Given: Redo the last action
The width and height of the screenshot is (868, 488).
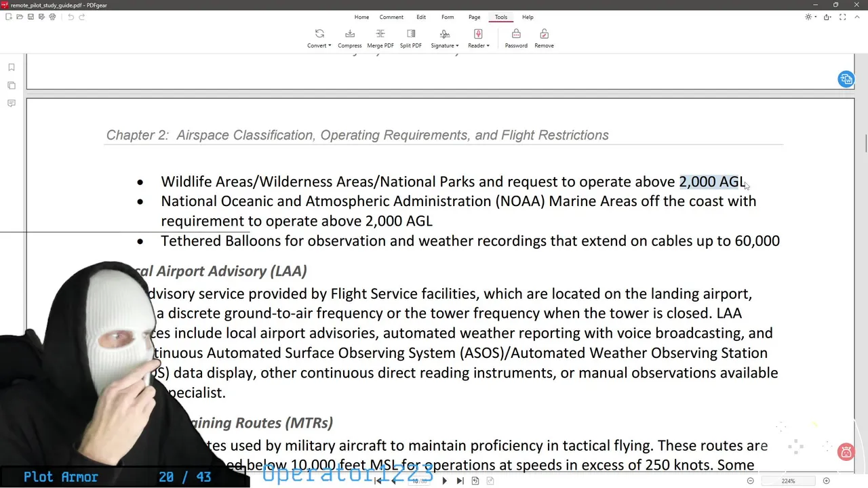Looking at the screenshot, I should (82, 17).
